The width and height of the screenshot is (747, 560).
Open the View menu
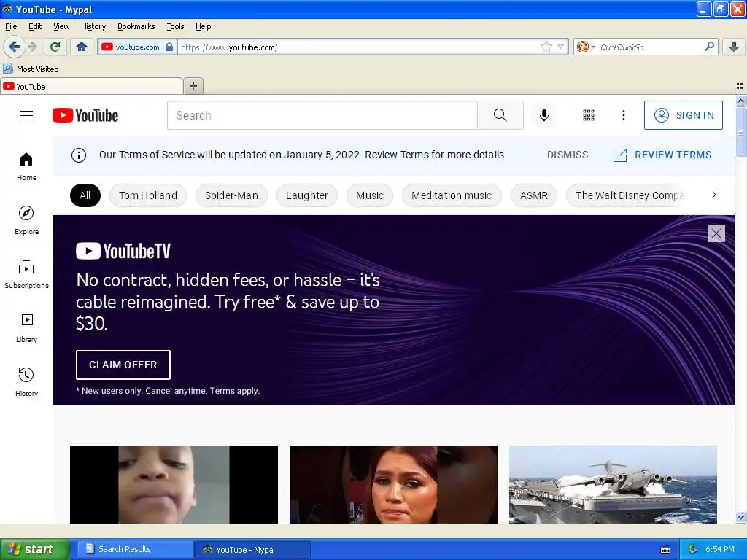[61, 26]
